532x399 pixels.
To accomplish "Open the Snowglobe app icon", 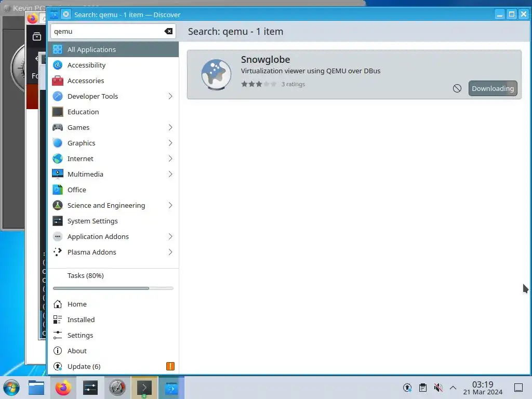I will [216, 75].
